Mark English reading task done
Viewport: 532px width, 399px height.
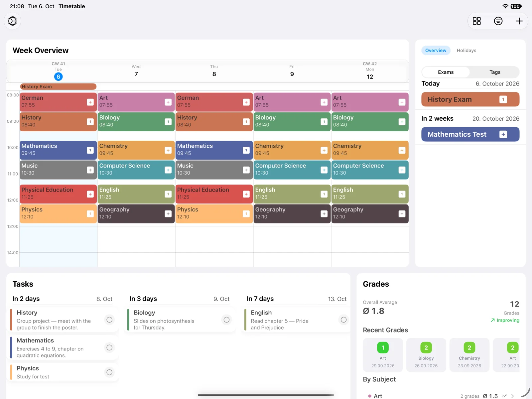pos(343,320)
